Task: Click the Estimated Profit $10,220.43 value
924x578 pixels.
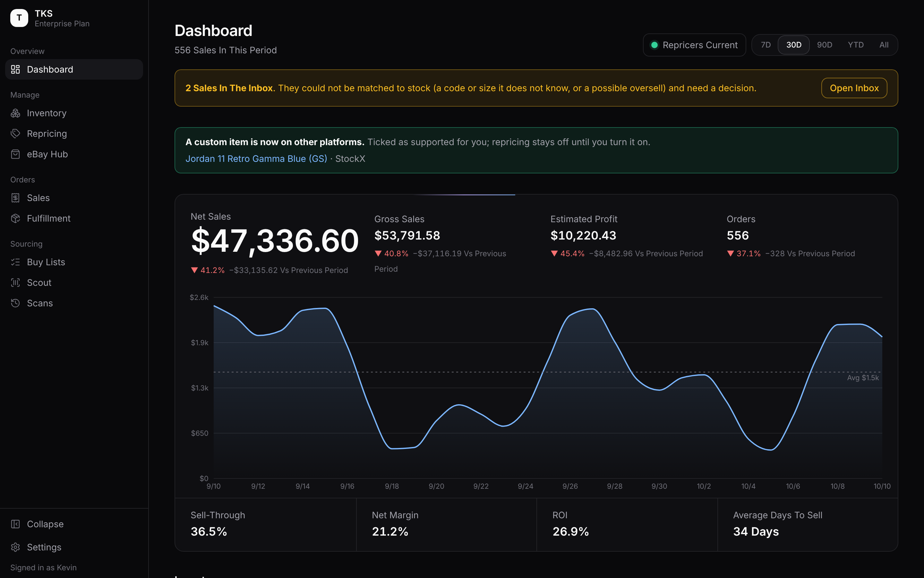Action: (x=583, y=235)
